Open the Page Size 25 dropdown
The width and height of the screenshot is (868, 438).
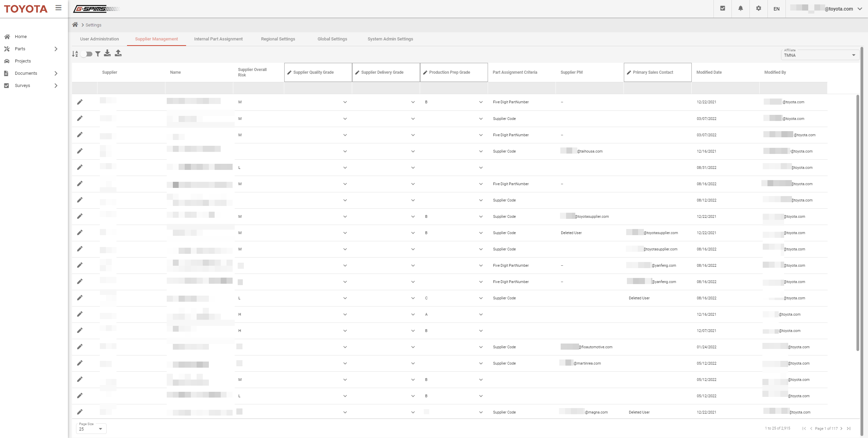[91, 428]
